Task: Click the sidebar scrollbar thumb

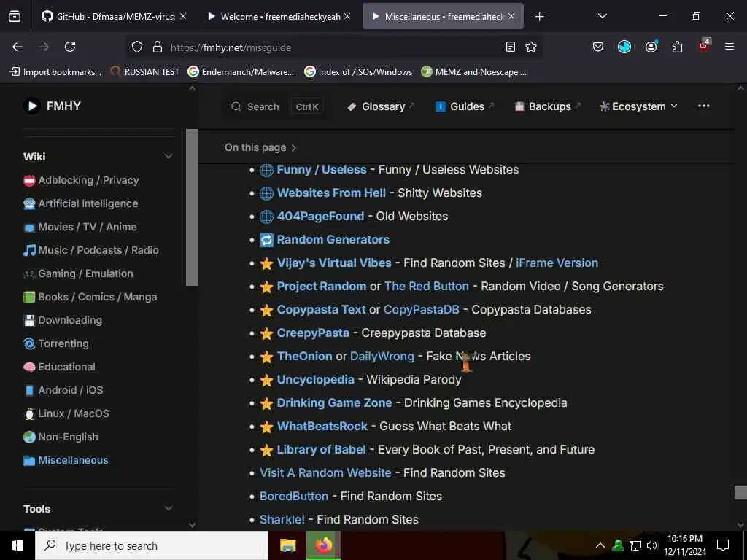Action: pyautogui.click(x=192, y=207)
